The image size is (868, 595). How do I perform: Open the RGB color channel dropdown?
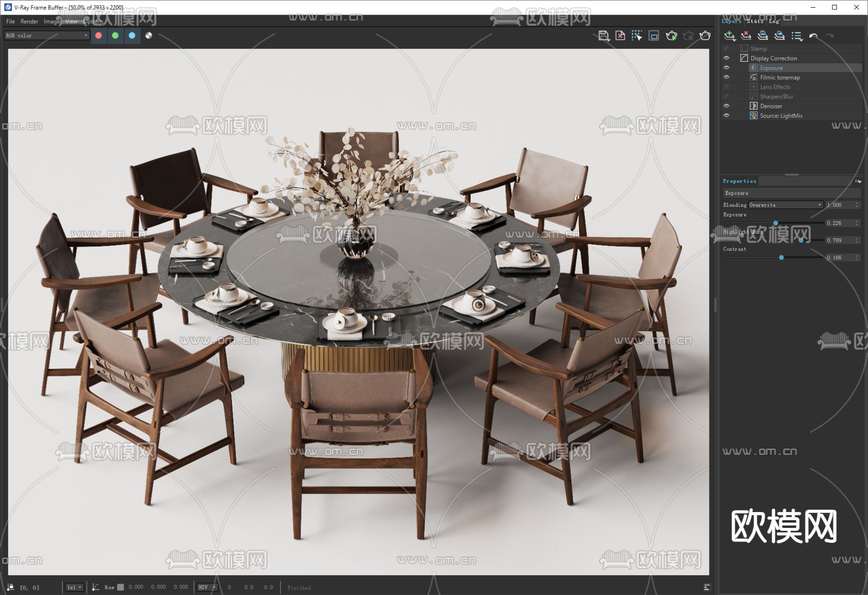(47, 35)
